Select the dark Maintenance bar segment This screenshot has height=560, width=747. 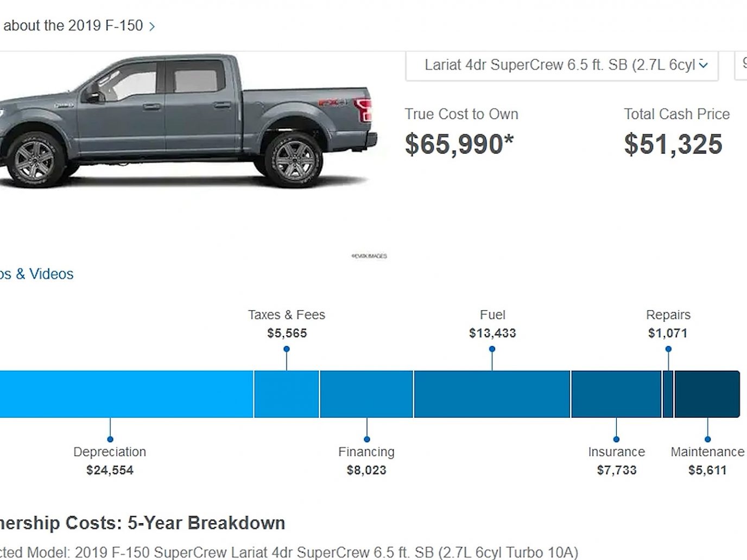(707, 394)
